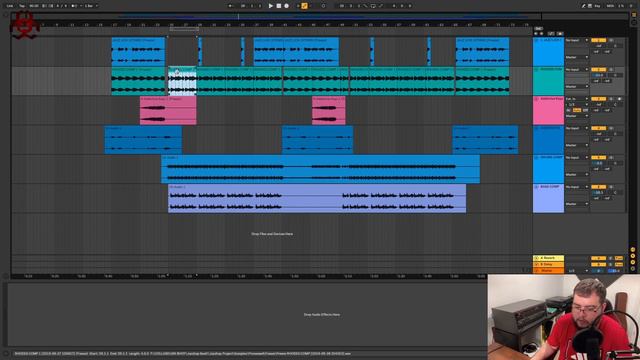Toggle Post button on A Reverb return

(x=619, y=258)
